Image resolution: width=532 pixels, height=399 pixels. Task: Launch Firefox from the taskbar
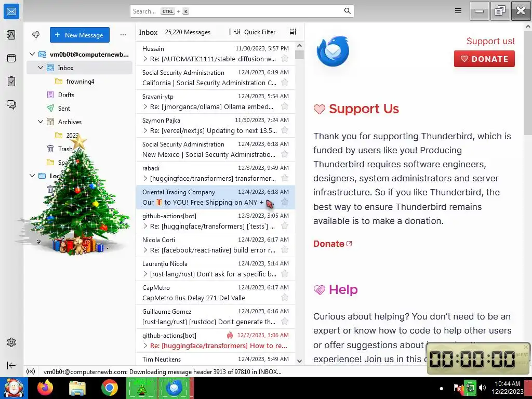pos(45,388)
